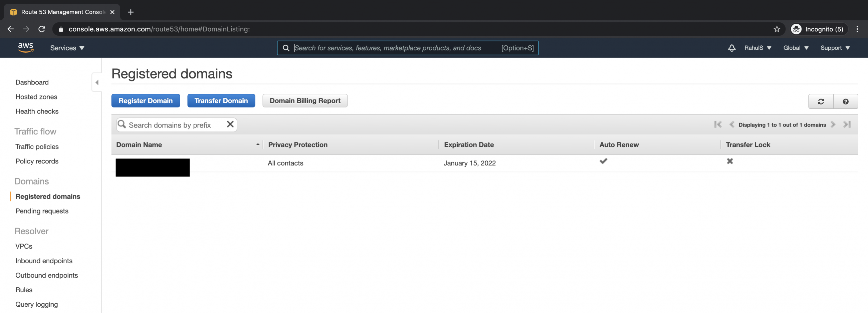This screenshot has width=868, height=313.
Task: Select Hosted zones in the sidebar
Action: (x=36, y=97)
